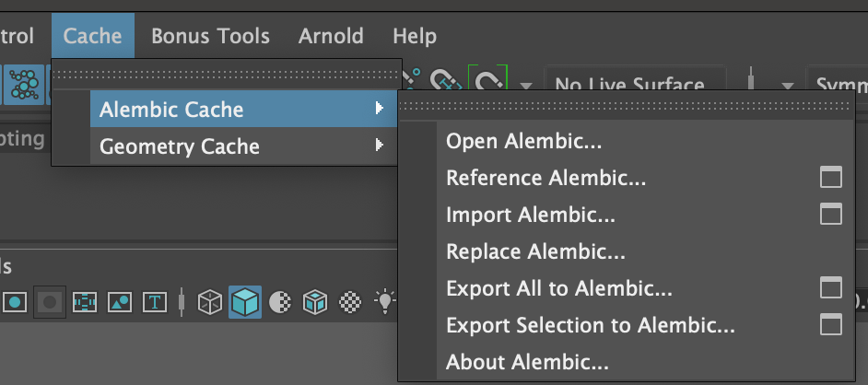868x385 pixels.
Task: Toggle the dimmed gate icon in panel toolbar
Action: point(50,302)
